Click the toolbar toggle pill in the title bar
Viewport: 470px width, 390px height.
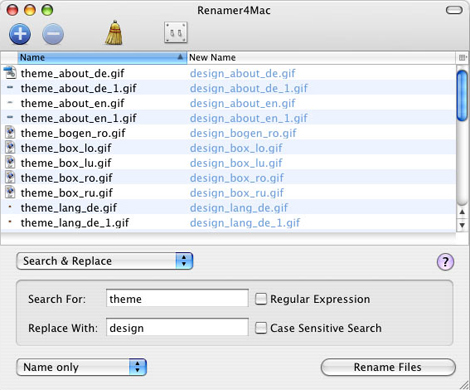(454, 10)
